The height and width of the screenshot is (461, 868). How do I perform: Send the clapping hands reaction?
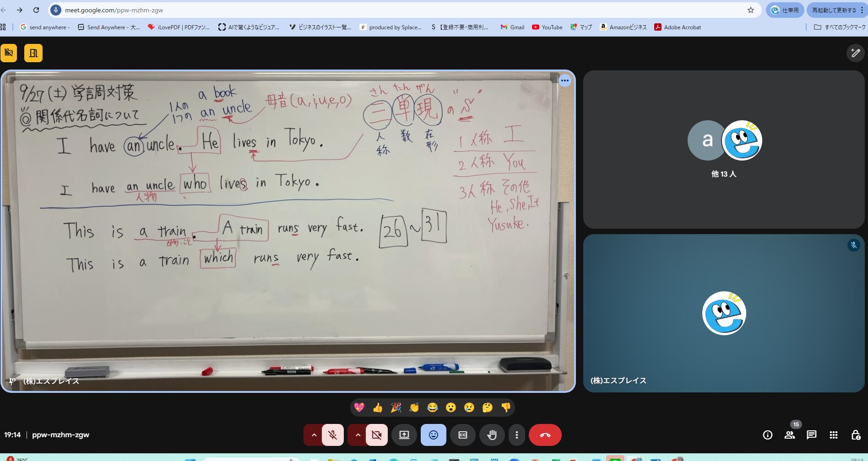point(414,407)
